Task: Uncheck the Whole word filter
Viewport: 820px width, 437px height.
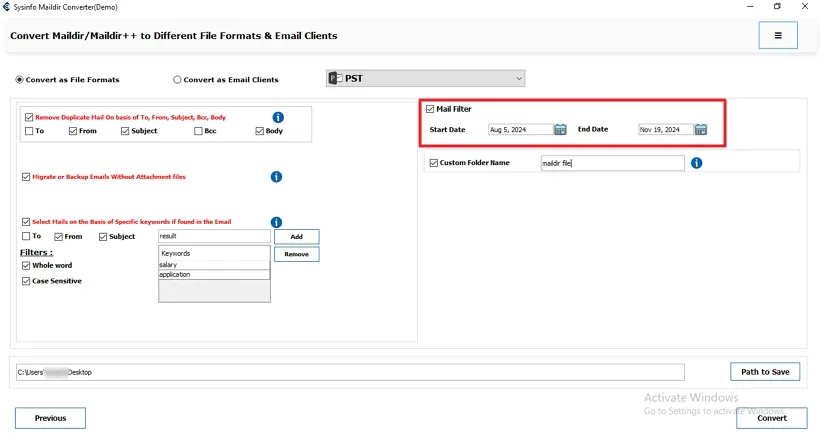Action: click(x=26, y=265)
